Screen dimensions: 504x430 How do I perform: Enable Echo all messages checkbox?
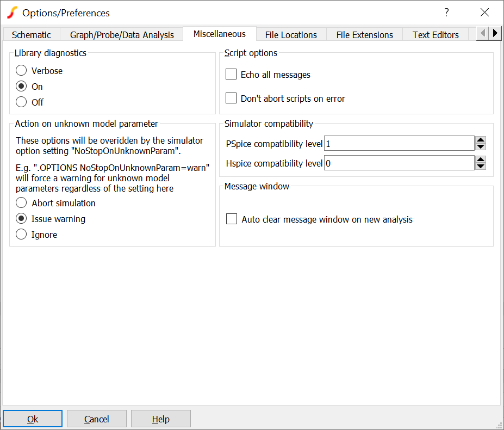(x=231, y=75)
